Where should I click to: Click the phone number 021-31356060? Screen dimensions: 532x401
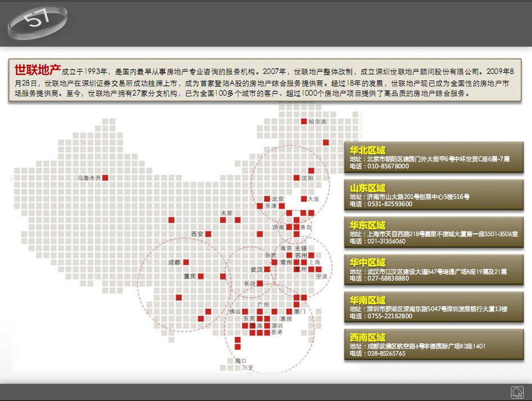(386, 241)
